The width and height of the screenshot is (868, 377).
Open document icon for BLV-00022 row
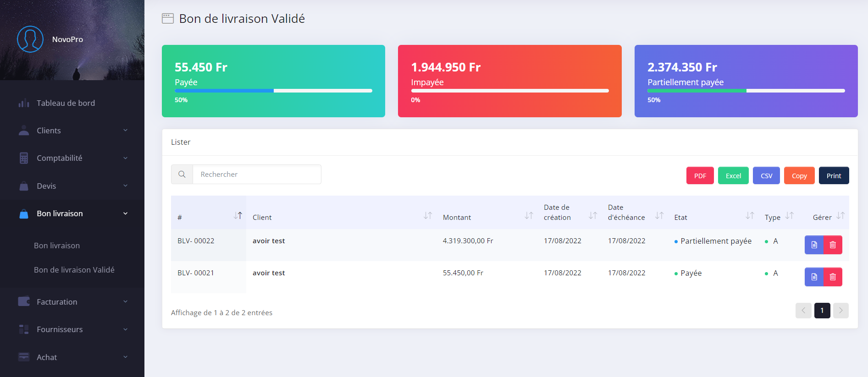pos(814,245)
